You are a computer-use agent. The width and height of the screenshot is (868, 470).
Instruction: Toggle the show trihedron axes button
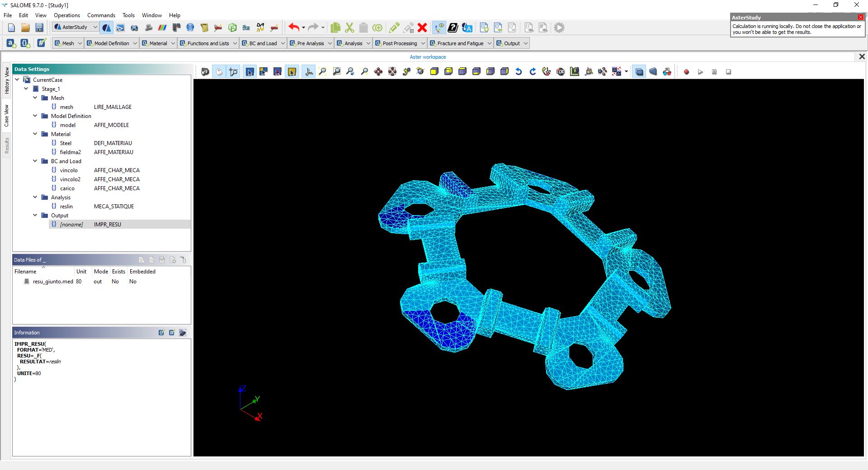tap(309, 72)
